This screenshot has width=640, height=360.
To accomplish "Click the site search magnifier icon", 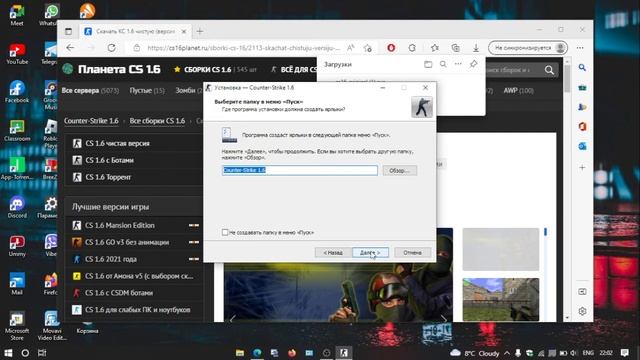I will click(x=549, y=70).
